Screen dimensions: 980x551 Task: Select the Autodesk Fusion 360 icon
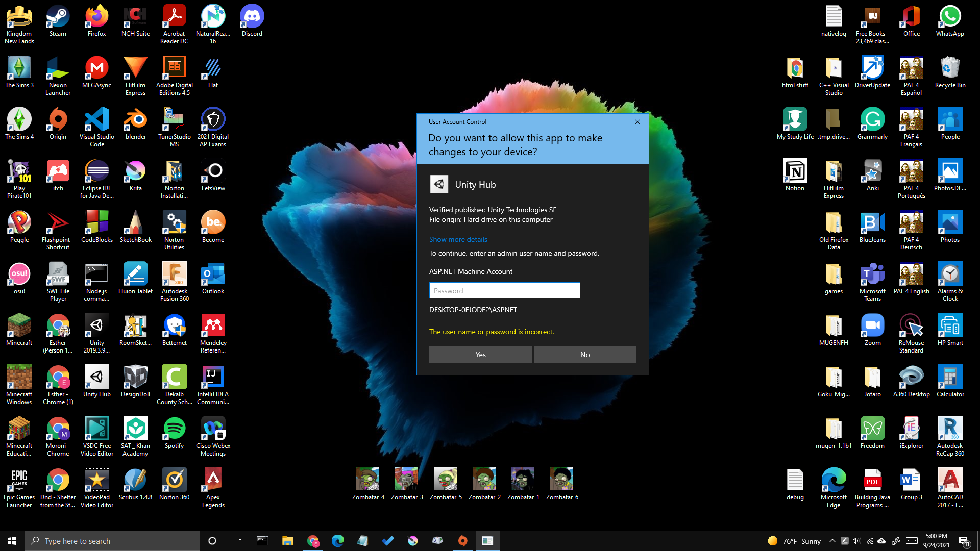point(174,282)
